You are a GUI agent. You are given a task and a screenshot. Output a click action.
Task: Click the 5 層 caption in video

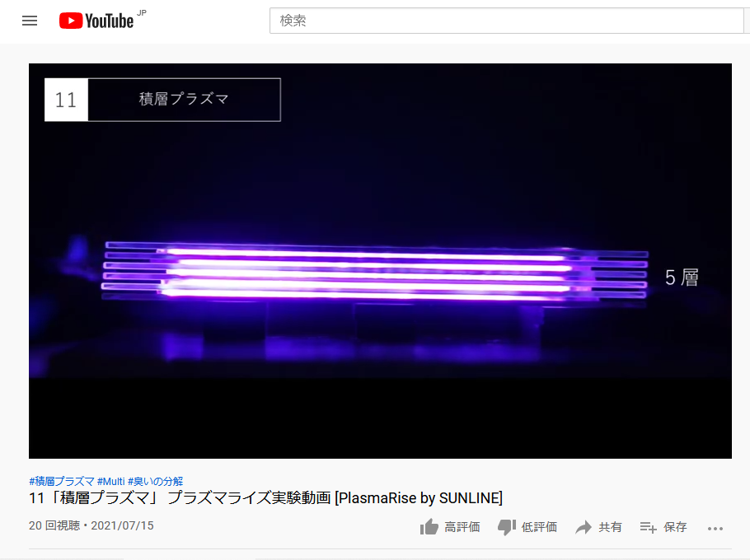[x=682, y=278]
